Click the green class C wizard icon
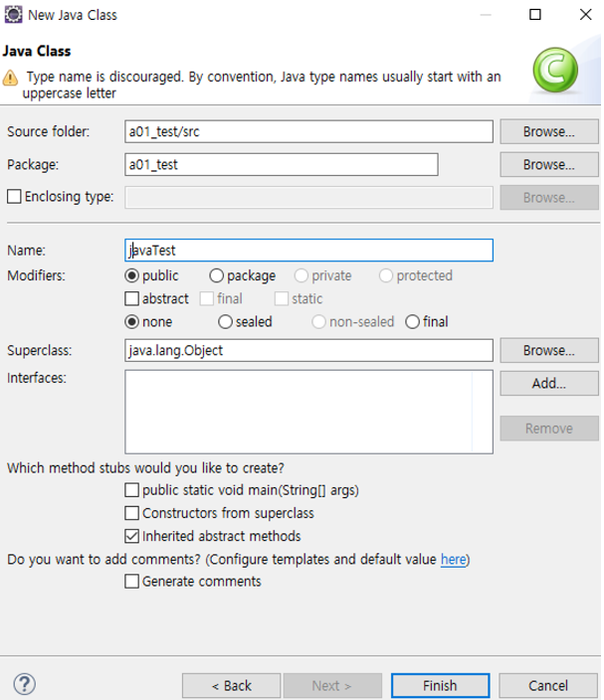Viewport: 604px width, 700px height. pyautogui.click(x=555, y=70)
